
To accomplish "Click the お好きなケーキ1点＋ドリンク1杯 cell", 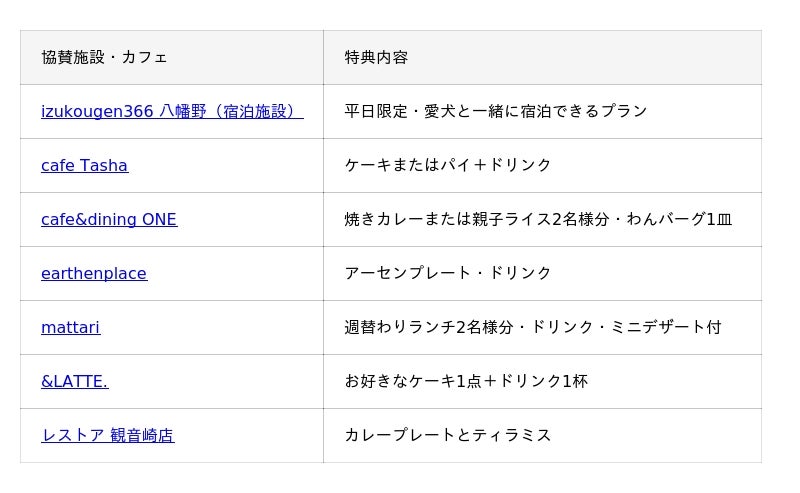I will pos(466,381).
